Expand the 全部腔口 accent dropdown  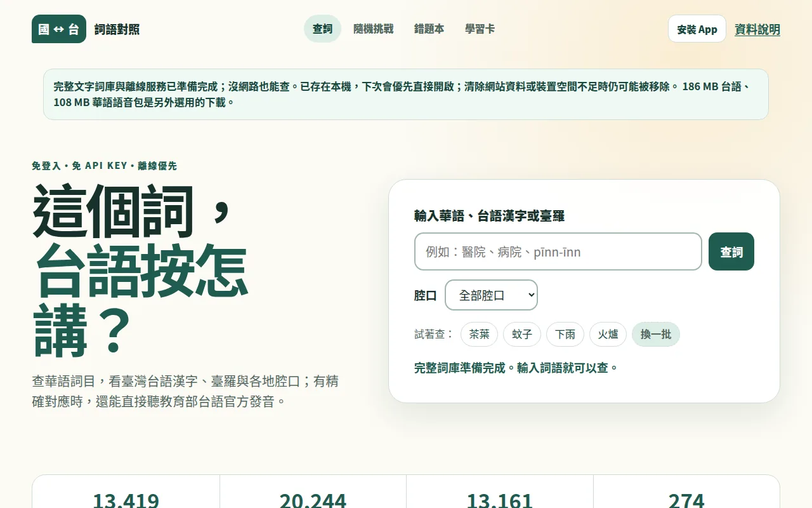pos(491,295)
